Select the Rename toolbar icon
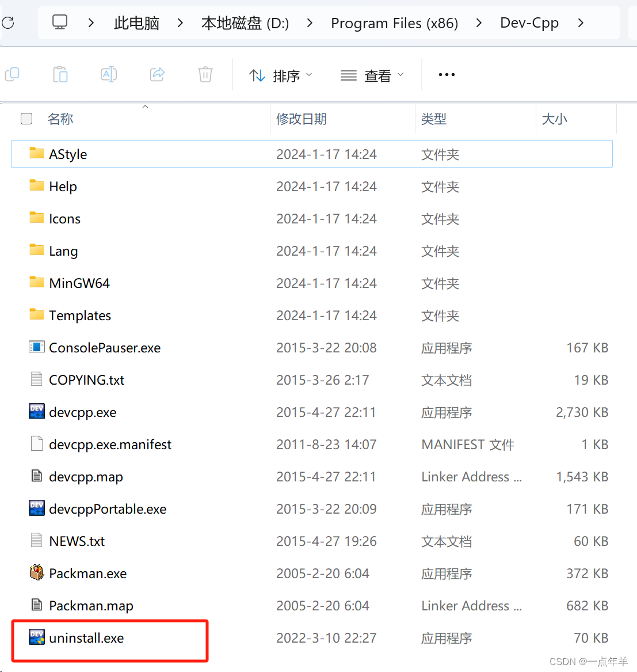Screen dimensions: 637x672 [108, 74]
